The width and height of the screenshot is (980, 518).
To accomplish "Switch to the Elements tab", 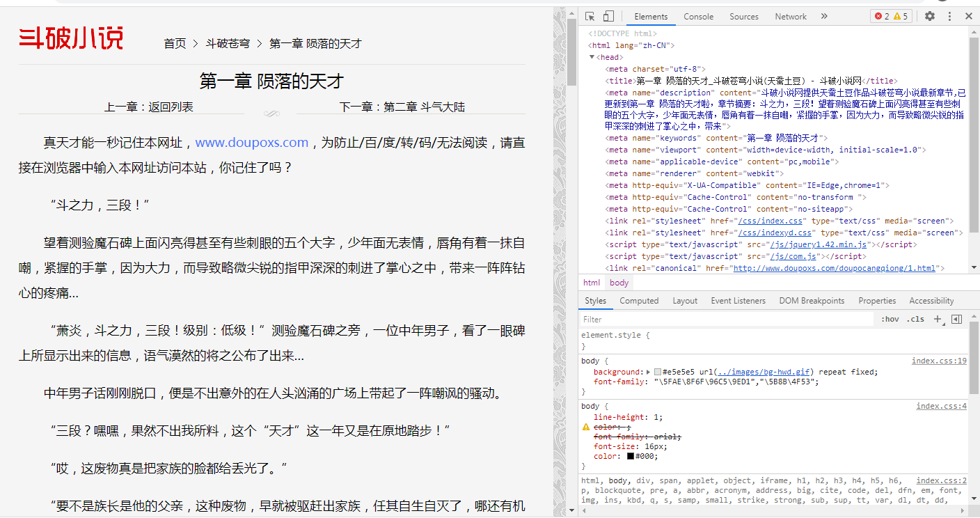I will tap(651, 17).
